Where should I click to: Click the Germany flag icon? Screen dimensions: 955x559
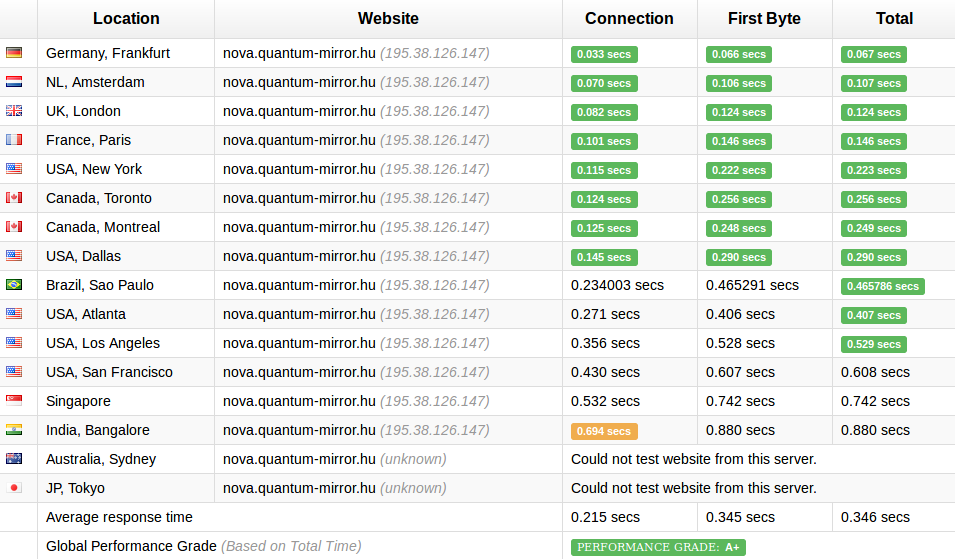14,53
